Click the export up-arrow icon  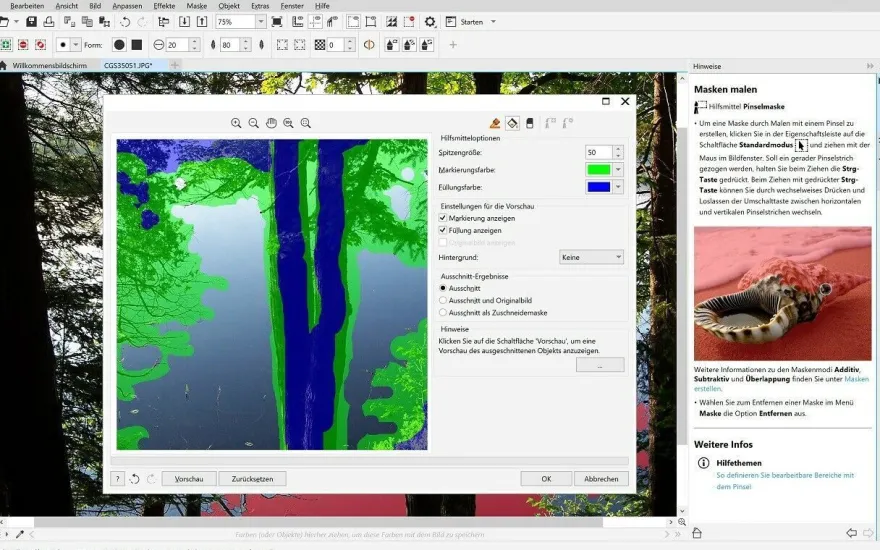(202, 22)
